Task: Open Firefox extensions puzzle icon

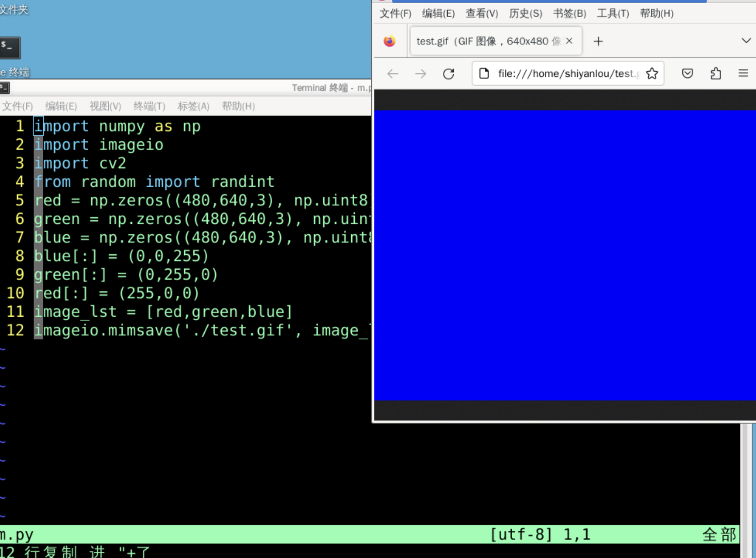Action: click(x=716, y=74)
